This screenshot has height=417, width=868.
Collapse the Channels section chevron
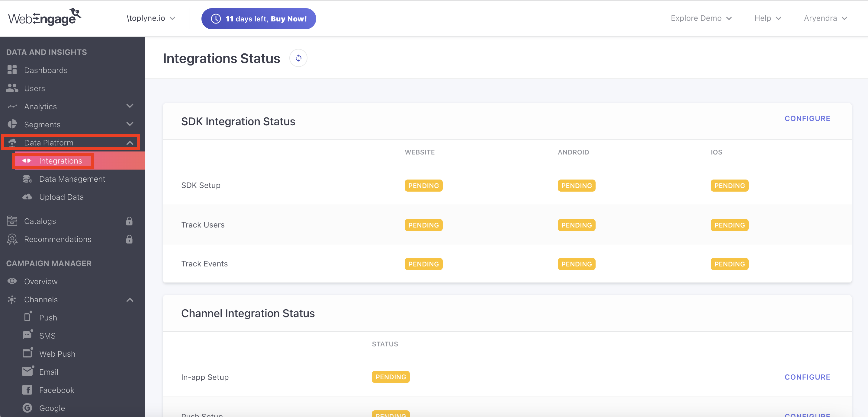click(130, 300)
